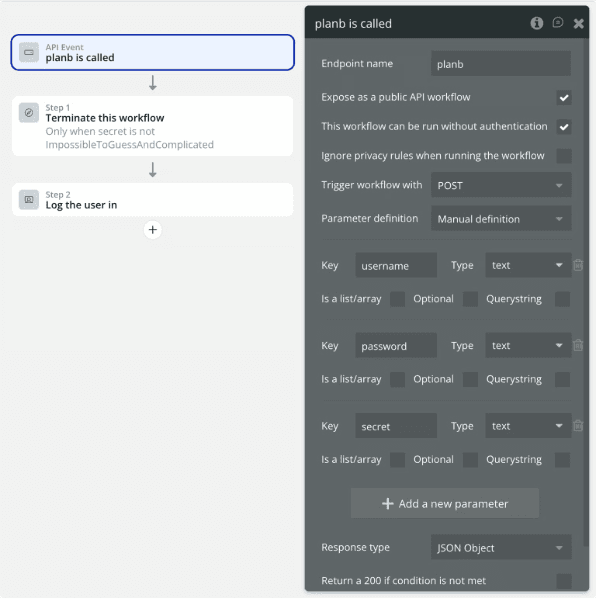596x599 pixels.
Task: Click Add a new parameter button
Action: click(445, 503)
